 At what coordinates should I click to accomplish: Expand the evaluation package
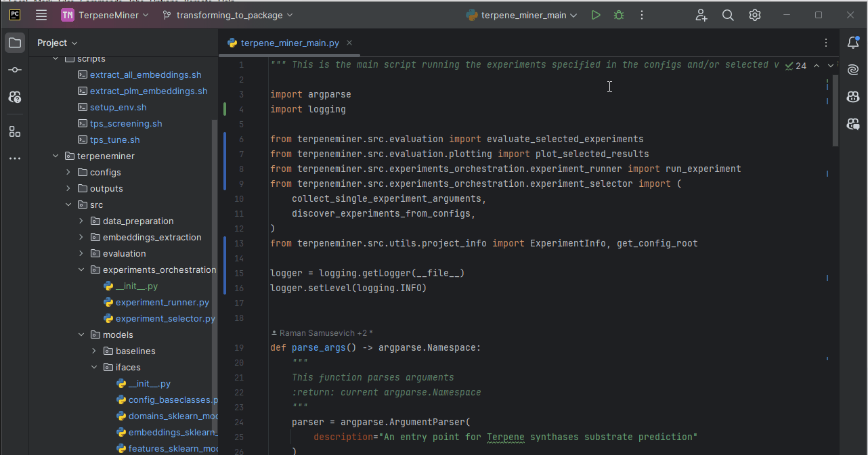click(81, 254)
